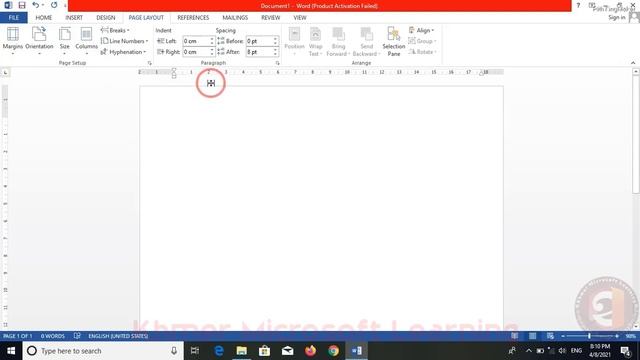Screen dimensions: 640x360
Task: Click the Wrap Text button
Action: coord(315,41)
